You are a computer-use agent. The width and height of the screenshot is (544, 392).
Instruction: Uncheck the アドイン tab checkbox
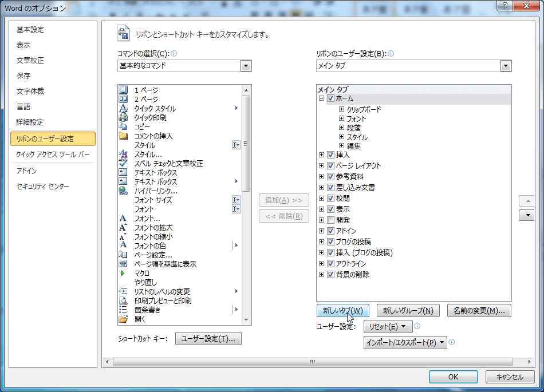[330, 231]
